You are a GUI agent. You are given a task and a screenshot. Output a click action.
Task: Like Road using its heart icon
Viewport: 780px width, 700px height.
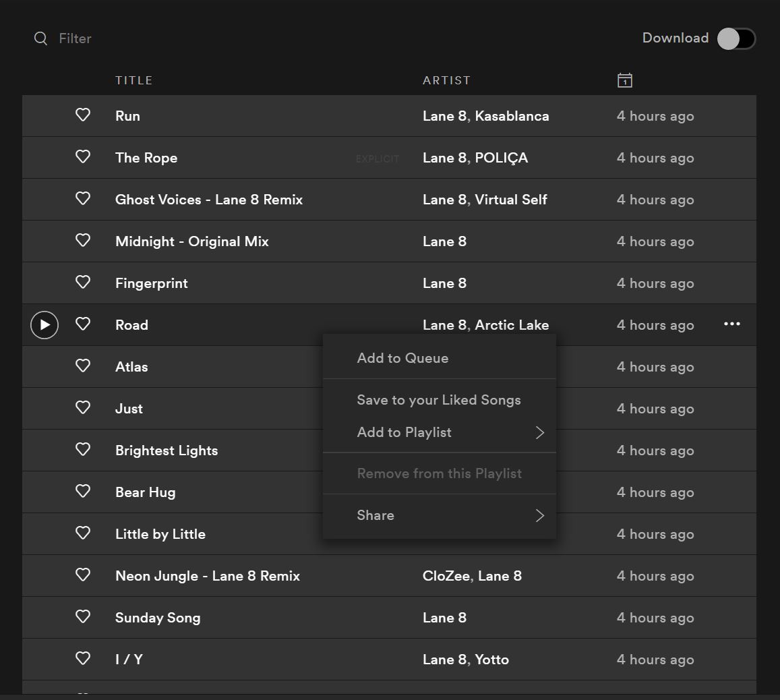(x=82, y=324)
